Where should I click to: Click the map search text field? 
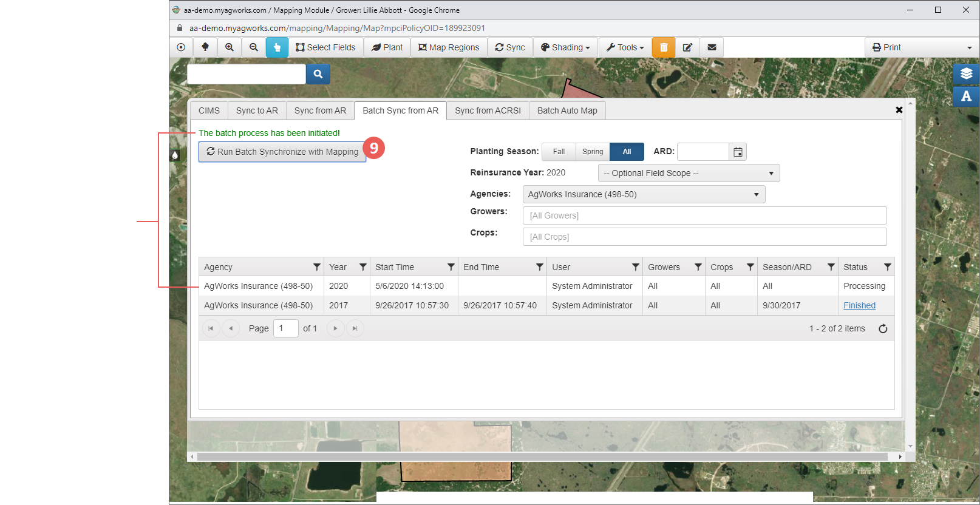(247, 74)
